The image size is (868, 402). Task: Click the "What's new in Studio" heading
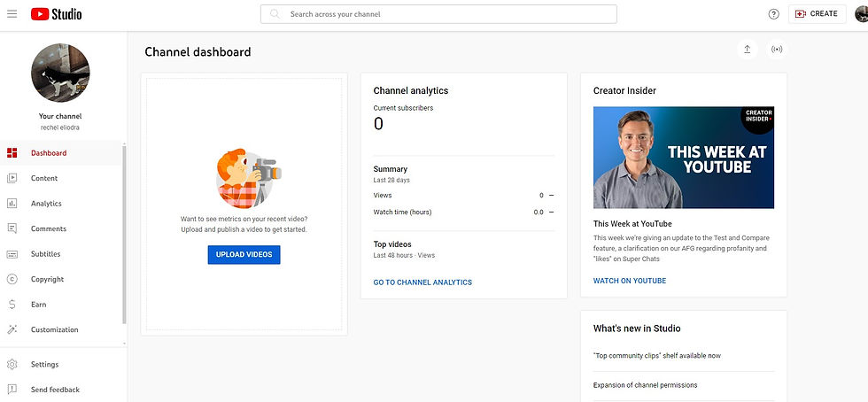(x=637, y=329)
